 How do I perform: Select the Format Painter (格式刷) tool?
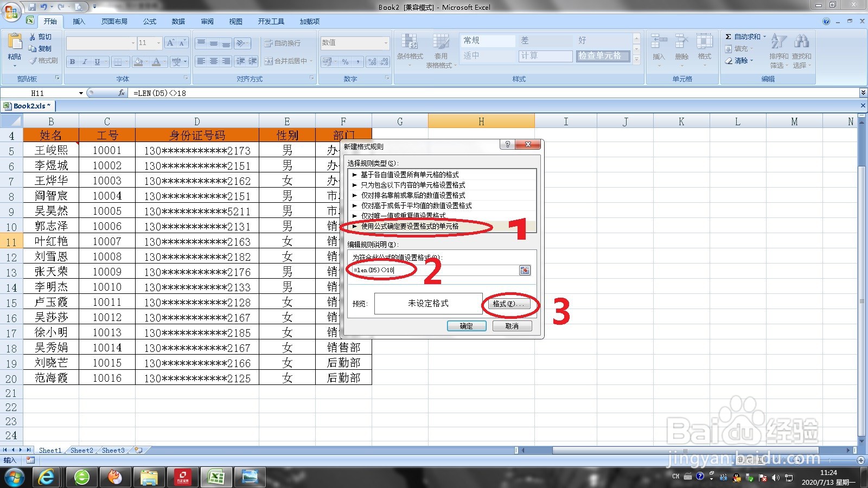coord(42,60)
